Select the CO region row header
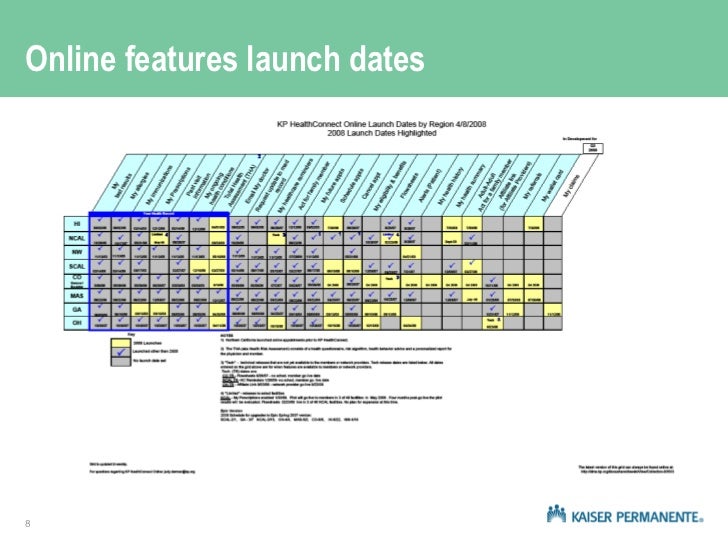This screenshot has height=546, width=728. coord(77,281)
